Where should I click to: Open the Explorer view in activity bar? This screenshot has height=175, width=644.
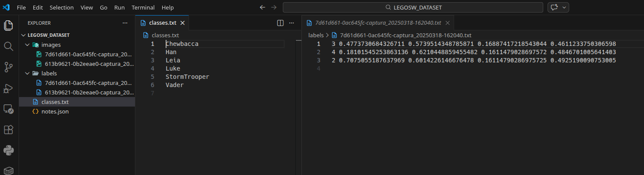click(x=8, y=25)
